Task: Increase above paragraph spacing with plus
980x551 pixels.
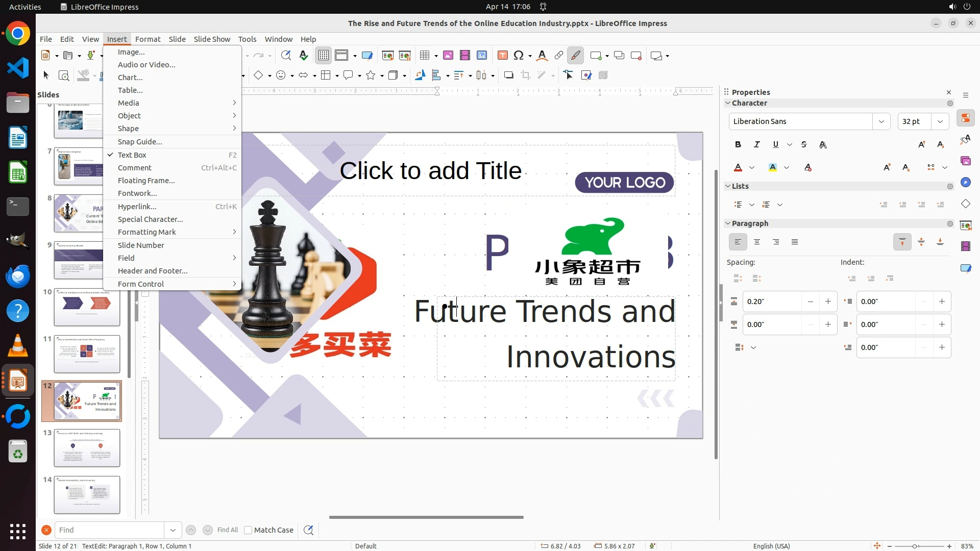Action: point(828,302)
